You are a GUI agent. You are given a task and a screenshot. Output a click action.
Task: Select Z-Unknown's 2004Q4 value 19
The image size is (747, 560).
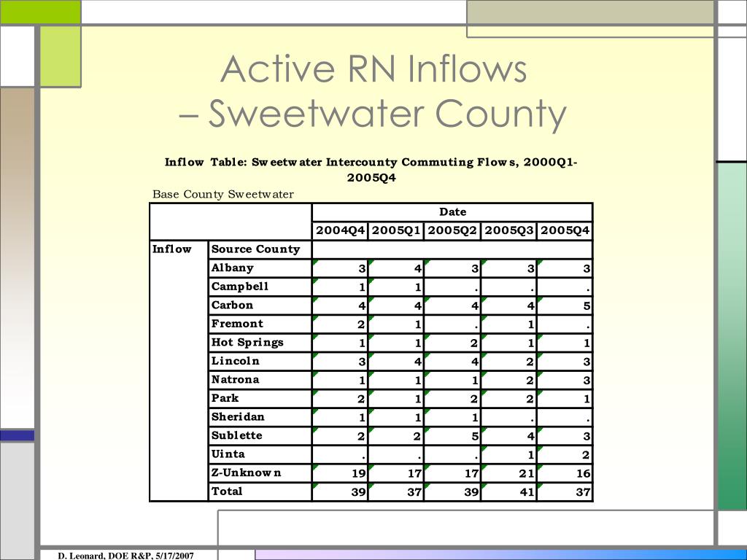pyautogui.click(x=358, y=474)
